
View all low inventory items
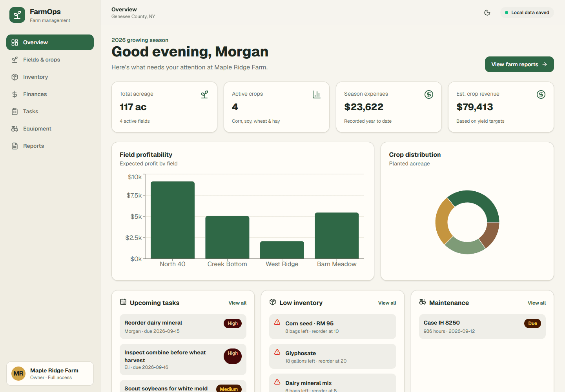(387, 303)
